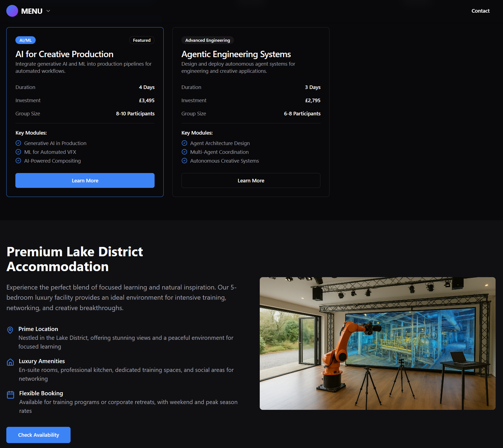
Task: Click Key Modules label in AI/ML card
Action: [31, 133]
